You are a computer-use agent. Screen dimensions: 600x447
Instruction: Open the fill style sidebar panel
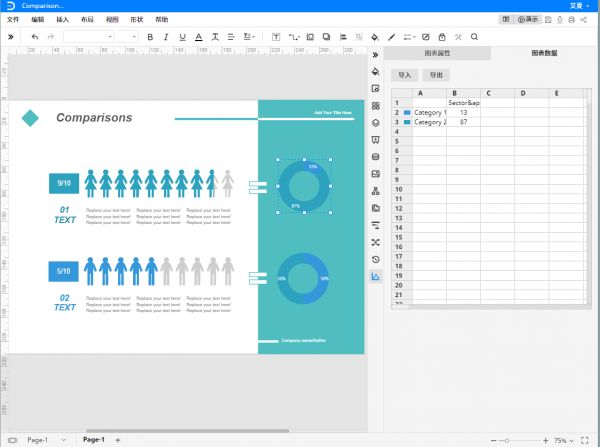coord(375,72)
